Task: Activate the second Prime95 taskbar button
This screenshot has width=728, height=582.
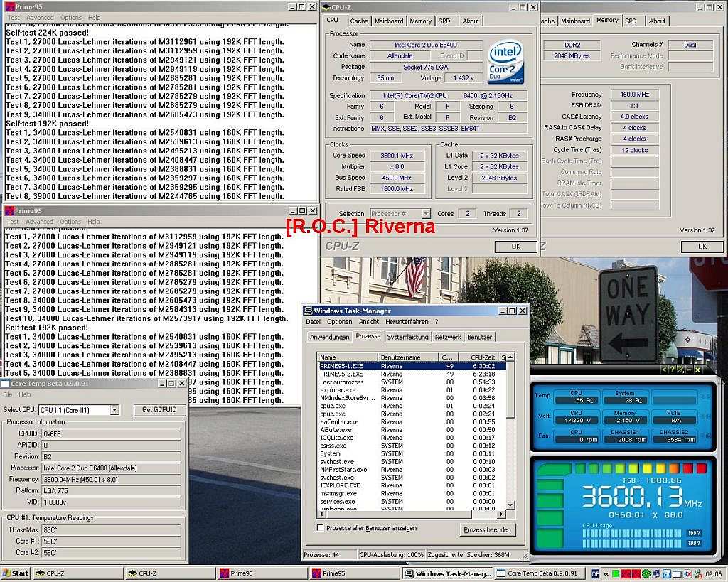Action: [x=355, y=573]
